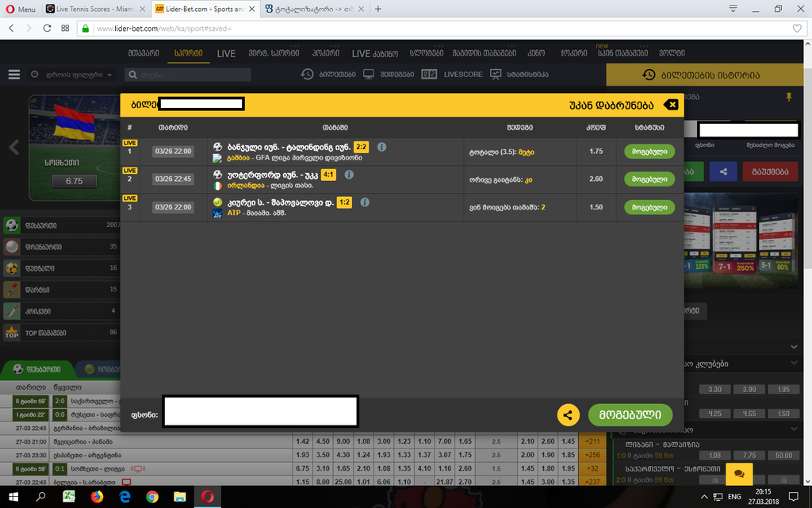
Task: Go to the მთავარი menu item
Action: (144, 53)
